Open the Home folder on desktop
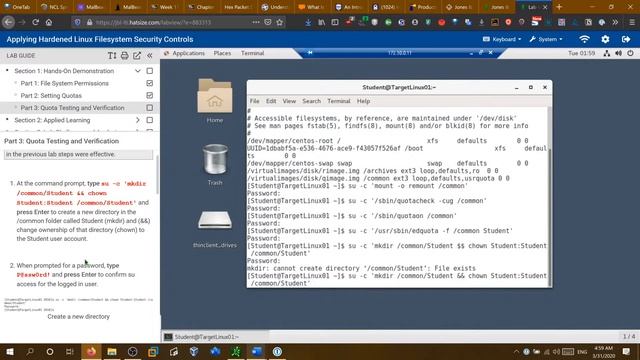 click(x=215, y=101)
